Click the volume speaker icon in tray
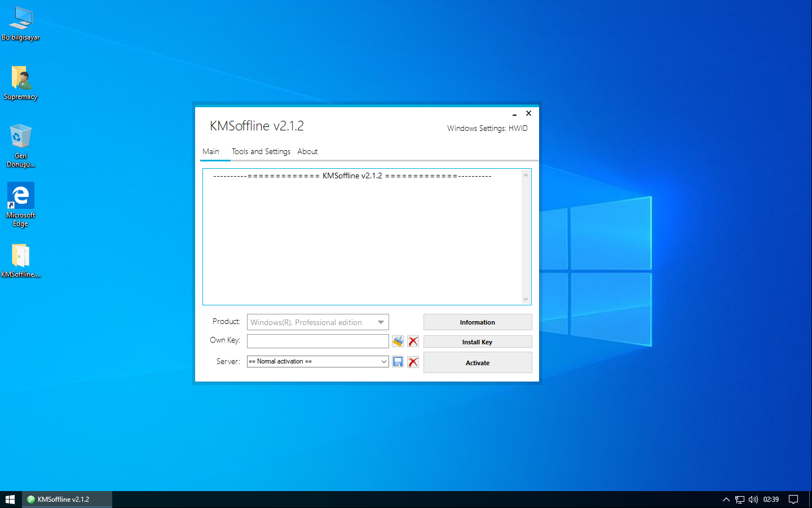Viewport: 812px width, 508px height. (753, 500)
